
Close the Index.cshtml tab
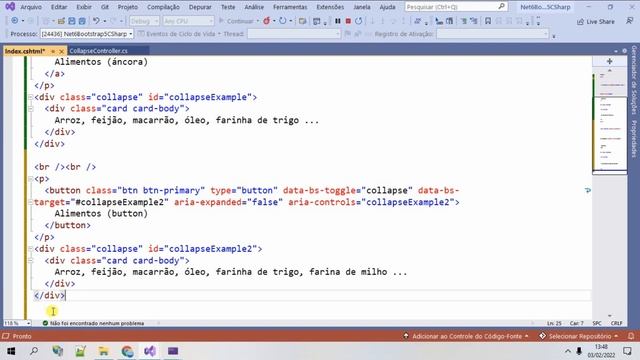coord(62,51)
